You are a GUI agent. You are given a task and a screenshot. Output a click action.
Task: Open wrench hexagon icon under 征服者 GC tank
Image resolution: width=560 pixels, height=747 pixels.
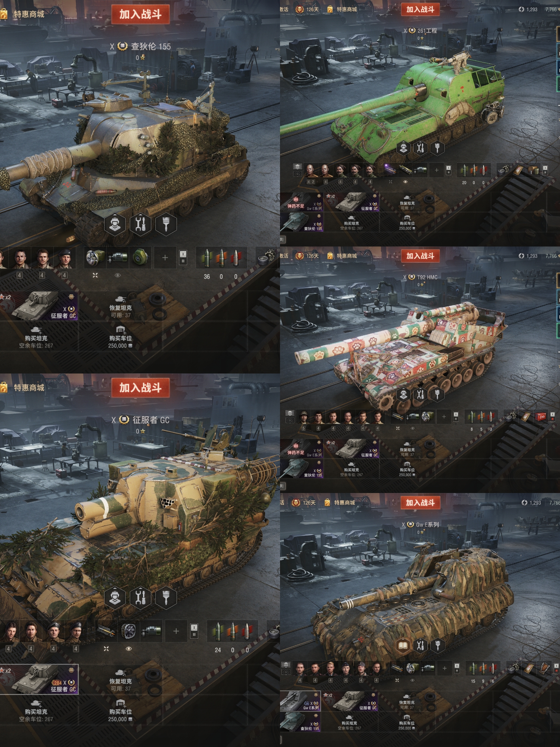tap(140, 598)
